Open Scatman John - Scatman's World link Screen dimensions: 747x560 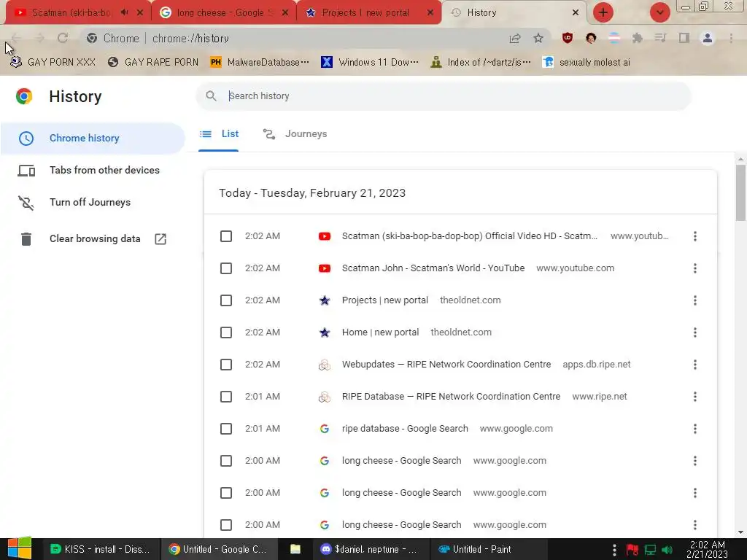point(433,268)
